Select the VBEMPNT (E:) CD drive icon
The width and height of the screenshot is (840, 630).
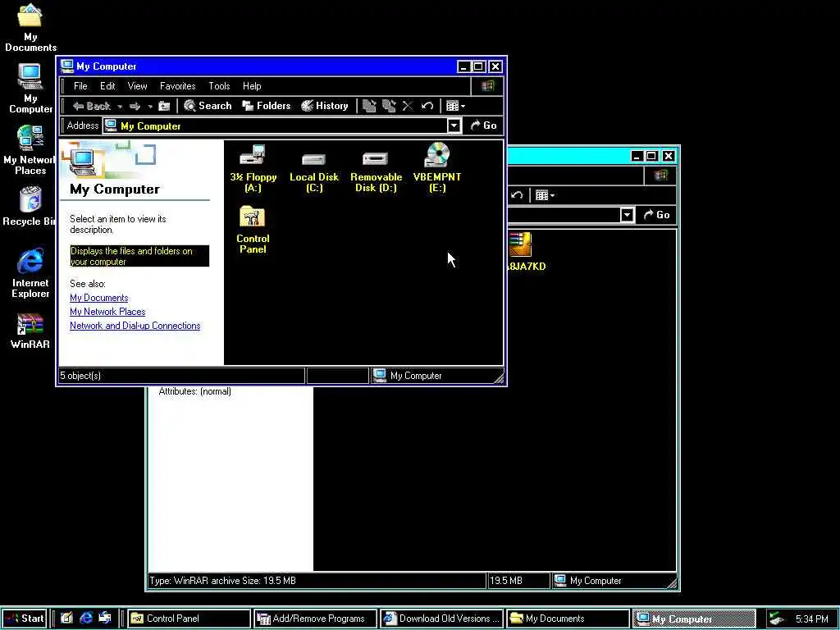tap(437, 167)
